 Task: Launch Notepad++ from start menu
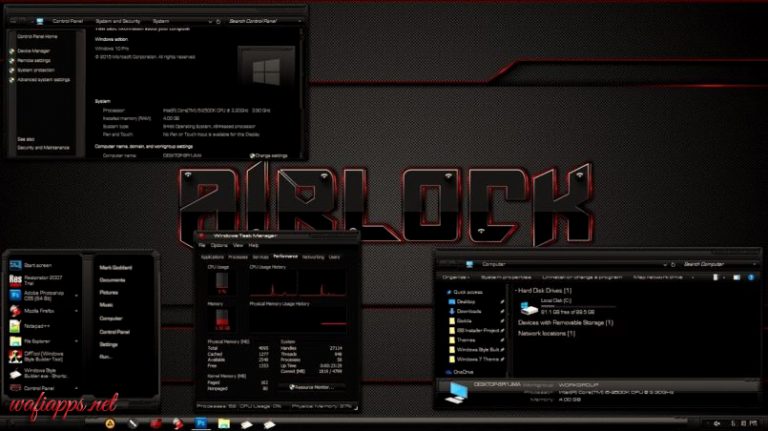pyautogui.click(x=43, y=326)
